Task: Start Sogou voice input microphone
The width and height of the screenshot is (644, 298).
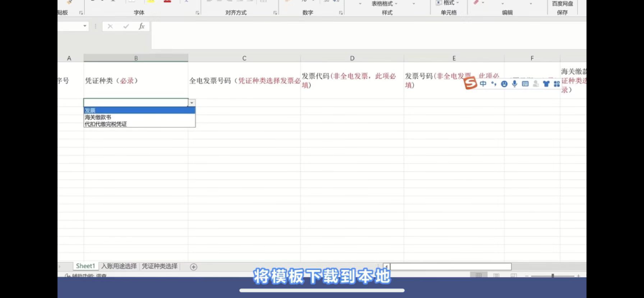Action: point(515,84)
